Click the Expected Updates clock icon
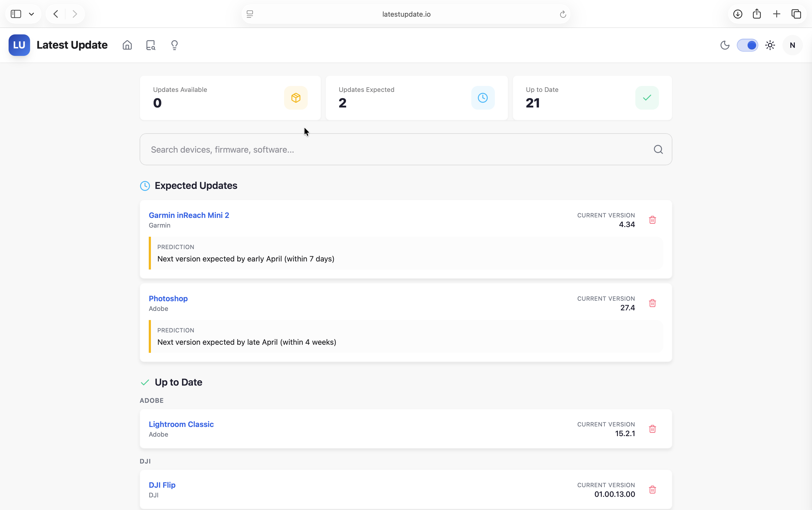 click(145, 186)
